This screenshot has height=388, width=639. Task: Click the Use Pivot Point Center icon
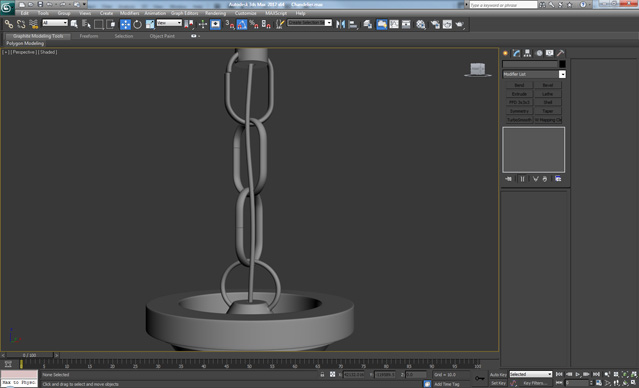click(189, 24)
